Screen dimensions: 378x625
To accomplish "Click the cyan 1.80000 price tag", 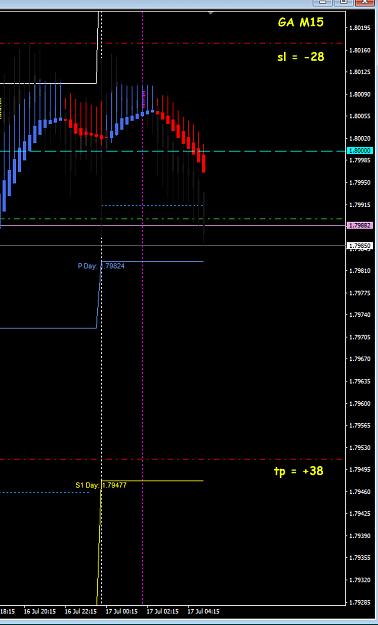I will 360,151.
